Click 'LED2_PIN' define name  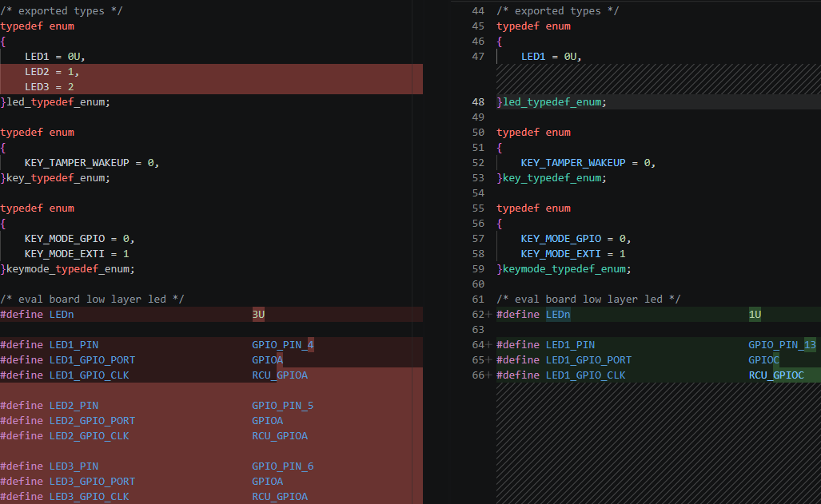click(74, 406)
